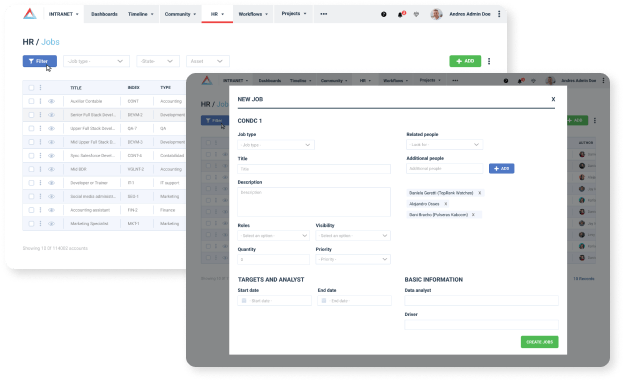Expand the Related people dropdown
The image size is (624, 381).
coord(445,145)
